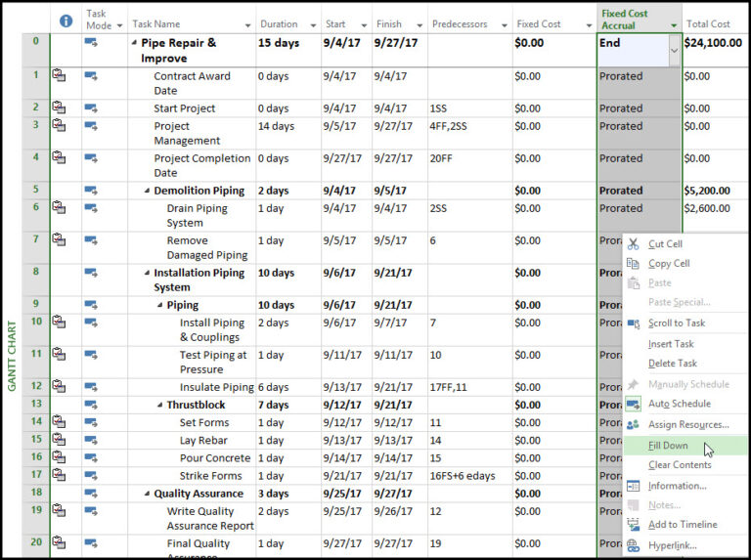Choose Fill Down from the context menu
Screen dimensions: 751x560
[685, 446]
